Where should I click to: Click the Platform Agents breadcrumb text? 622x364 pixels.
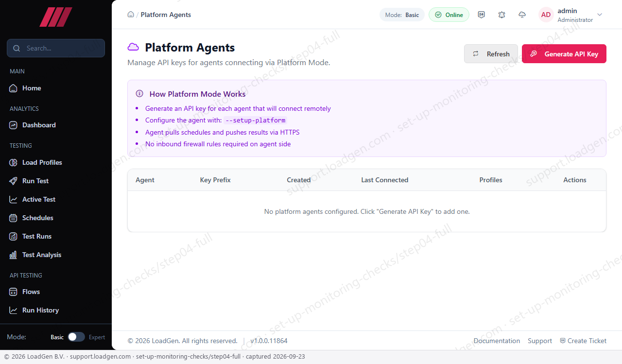click(166, 15)
